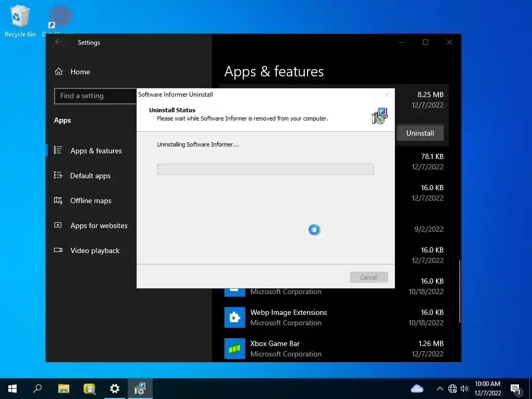Click the network globe tray icon
Viewport: 532px width, 399px height.
coord(453,389)
